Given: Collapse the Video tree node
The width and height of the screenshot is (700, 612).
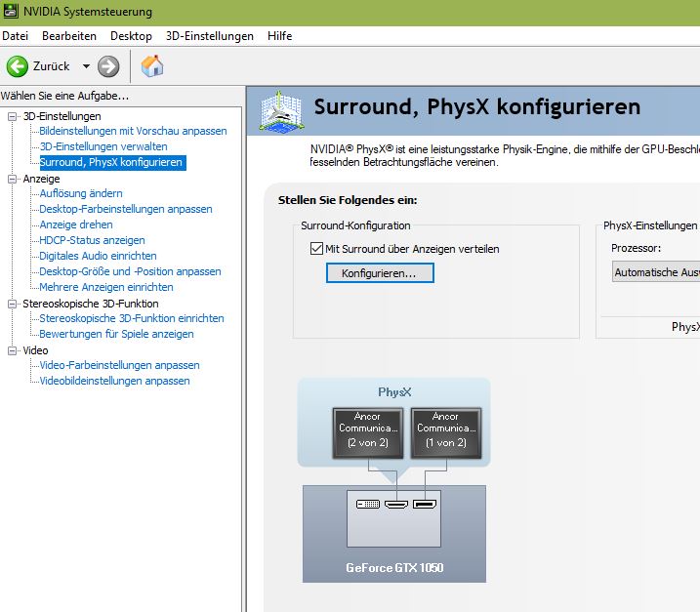Looking at the screenshot, I should 13,350.
